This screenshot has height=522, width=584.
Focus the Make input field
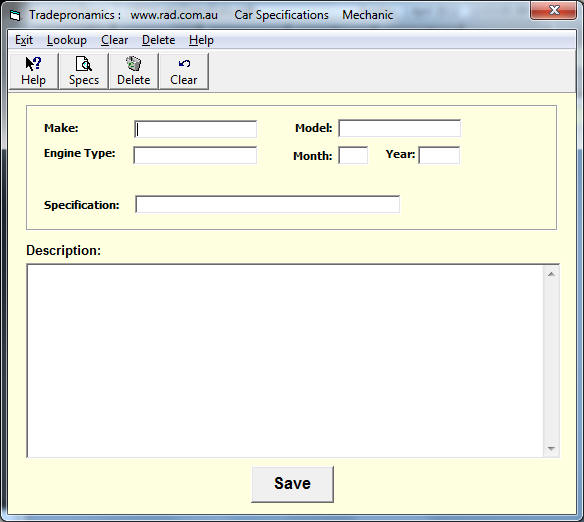click(196, 129)
